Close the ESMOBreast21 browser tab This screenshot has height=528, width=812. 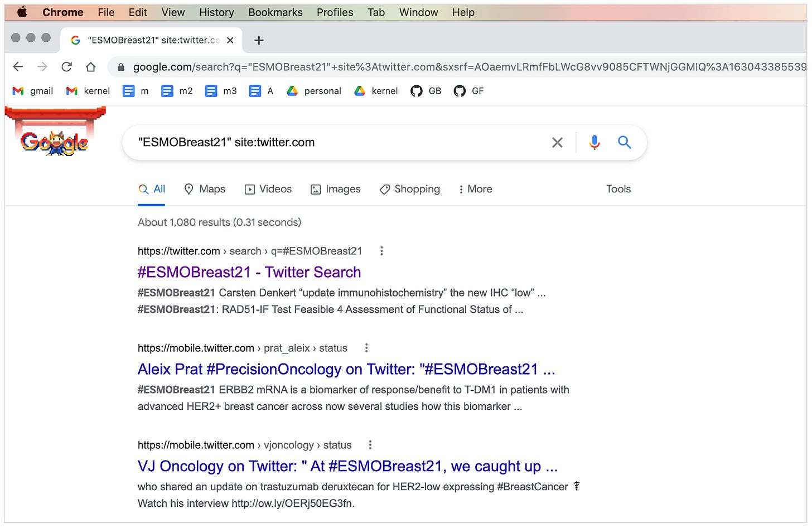coord(230,40)
